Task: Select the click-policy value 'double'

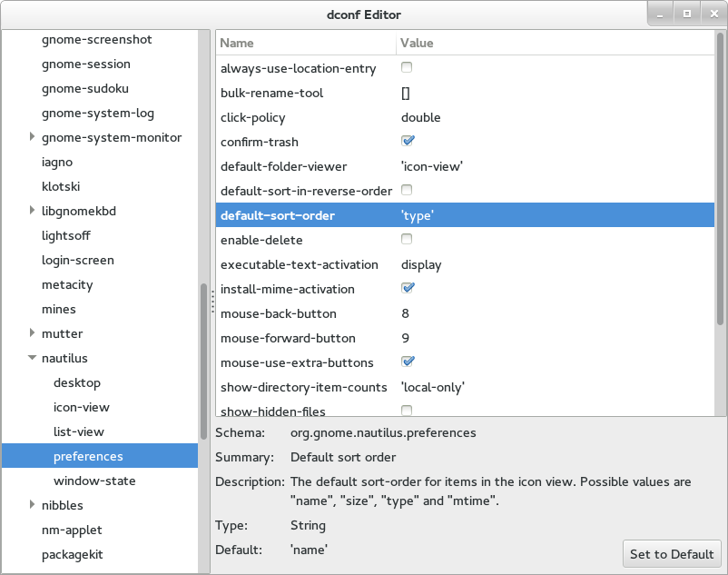Action: [421, 117]
